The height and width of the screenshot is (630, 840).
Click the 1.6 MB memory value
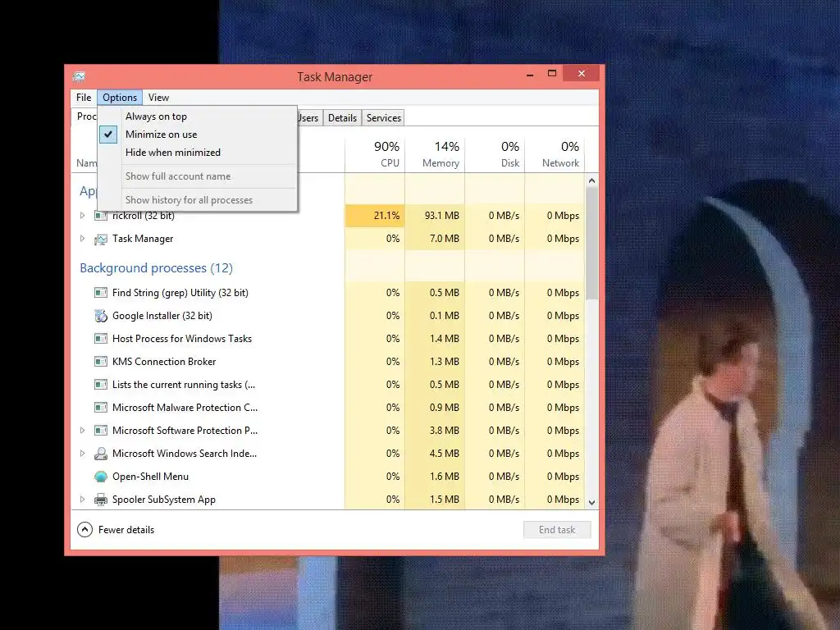pyautogui.click(x=445, y=477)
